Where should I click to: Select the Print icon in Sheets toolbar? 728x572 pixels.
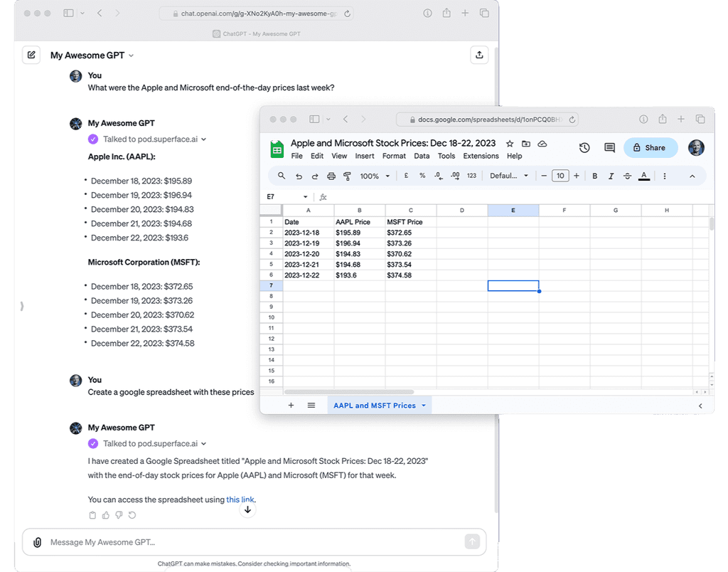pos(331,175)
